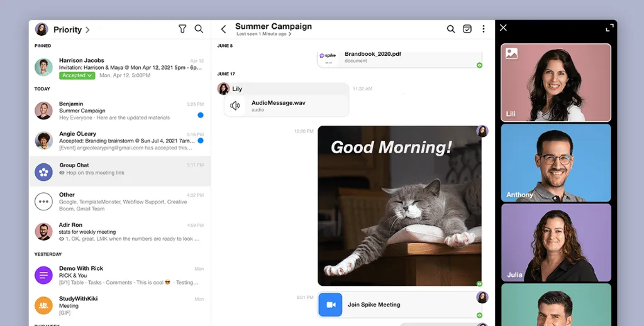The height and width of the screenshot is (326, 644).
Task: Click the eye icon in the Group Chat preview
Action: 62,173
